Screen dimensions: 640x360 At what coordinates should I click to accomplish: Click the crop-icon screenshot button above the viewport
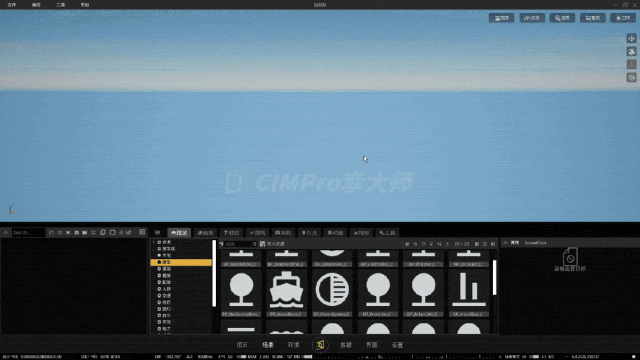tap(593, 18)
